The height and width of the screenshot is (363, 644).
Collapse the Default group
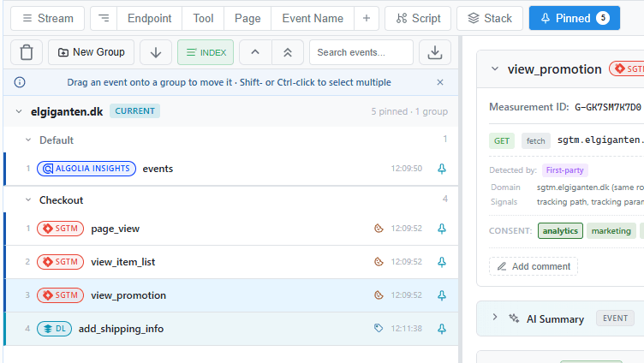(28, 140)
